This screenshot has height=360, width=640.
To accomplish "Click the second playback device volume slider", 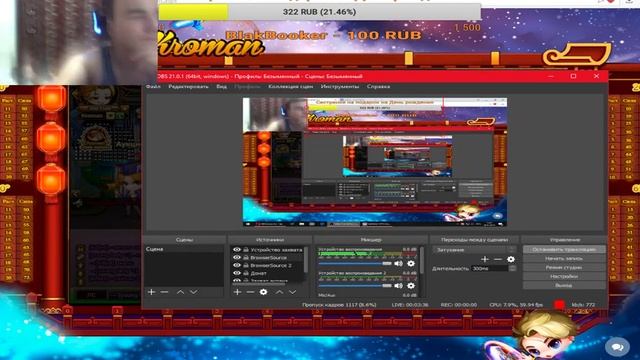I will [x=355, y=286].
